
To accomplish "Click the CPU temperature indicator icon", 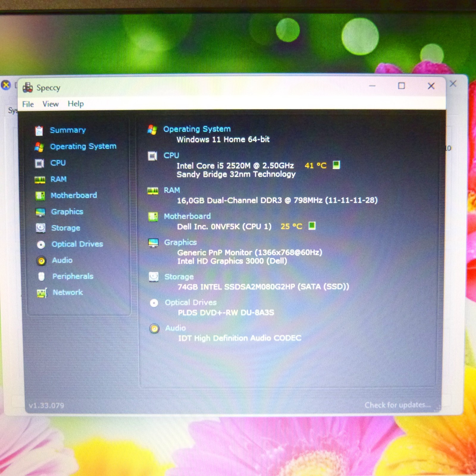I will (x=336, y=165).
